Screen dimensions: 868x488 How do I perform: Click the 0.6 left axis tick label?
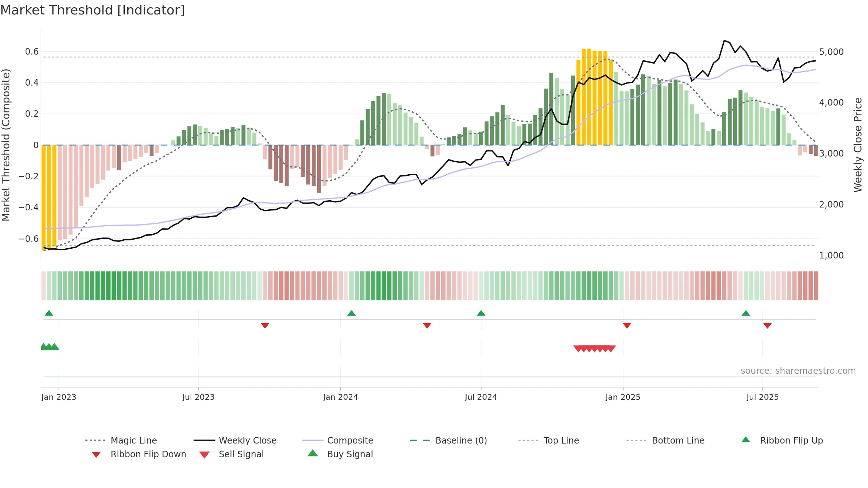point(32,52)
